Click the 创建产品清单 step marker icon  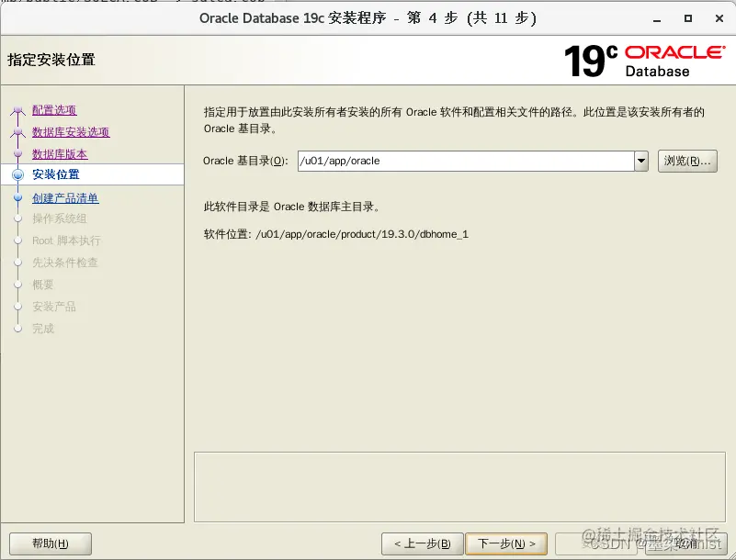[17, 198]
